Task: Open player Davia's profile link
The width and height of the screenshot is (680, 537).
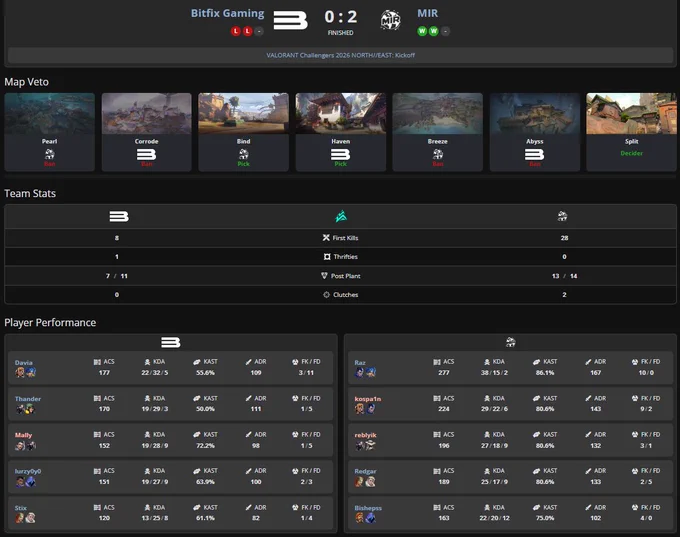Action: click(x=24, y=363)
